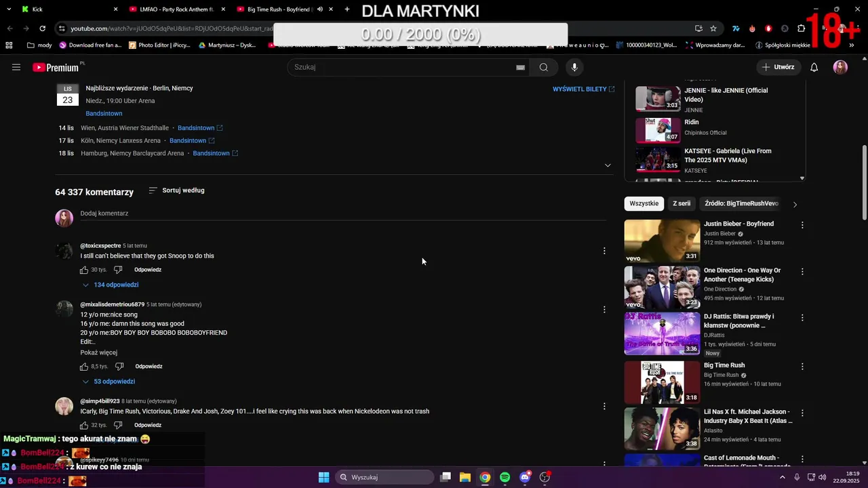Open options menu for @mixalisdemetriou6879 comment
This screenshot has width=868, height=488.
point(604,310)
